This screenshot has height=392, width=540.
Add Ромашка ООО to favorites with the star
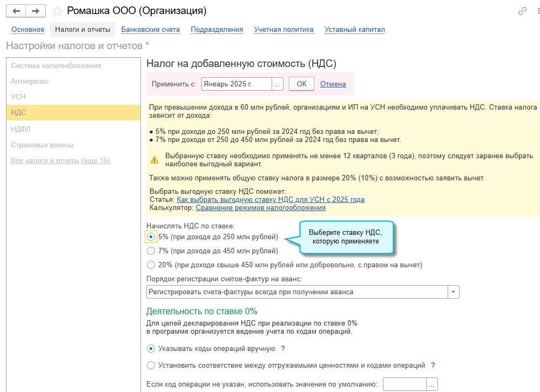coord(57,11)
